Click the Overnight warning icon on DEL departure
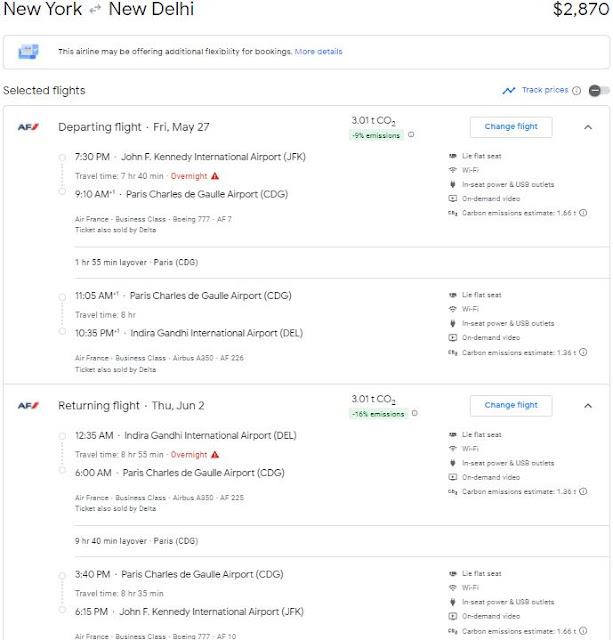The width and height of the screenshot is (613, 640). [214, 454]
